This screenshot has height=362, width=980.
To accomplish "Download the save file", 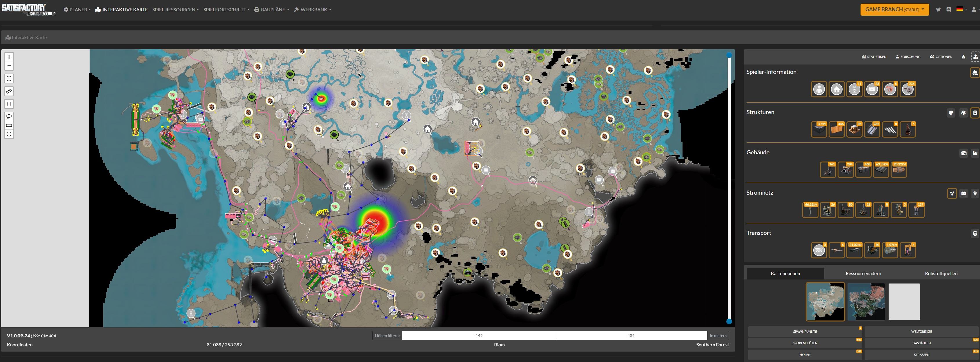I will coord(963,56).
